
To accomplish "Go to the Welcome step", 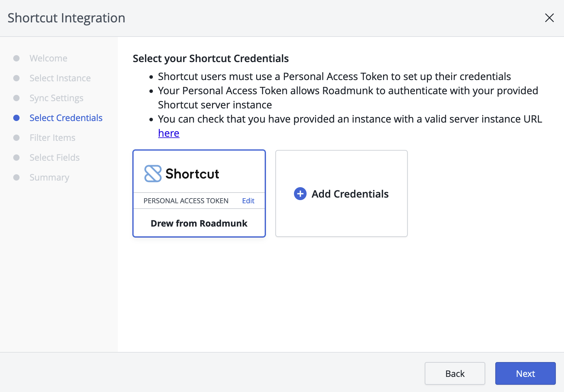I will 48,58.
